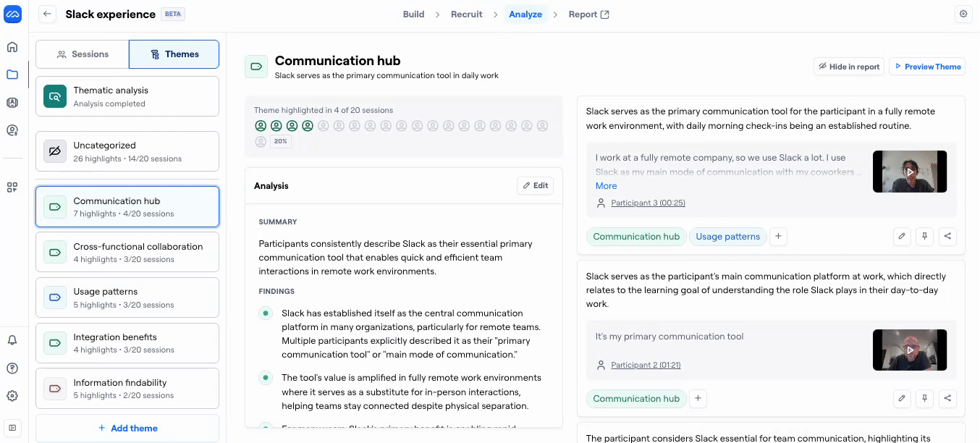Click the app logo at top left
The height and width of the screenshot is (443, 980).
tap(12, 14)
